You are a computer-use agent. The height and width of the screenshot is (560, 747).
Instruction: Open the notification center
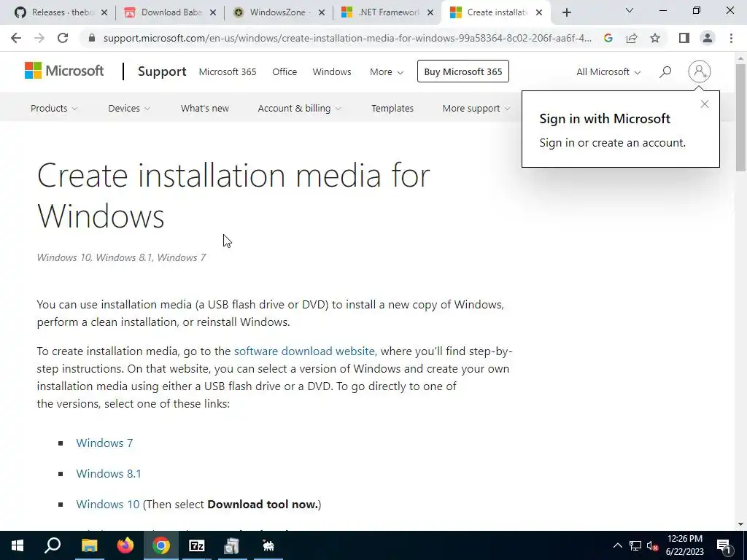click(x=724, y=545)
